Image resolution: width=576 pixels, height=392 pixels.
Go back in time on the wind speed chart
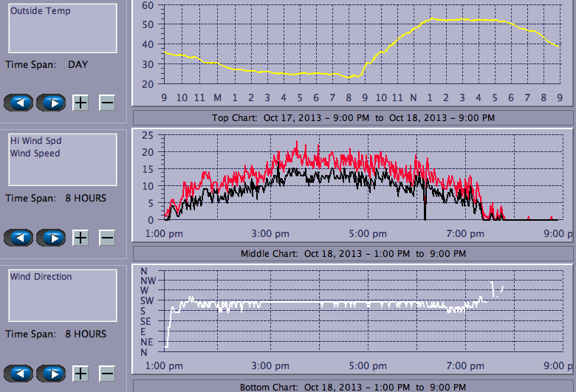(19, 238)
